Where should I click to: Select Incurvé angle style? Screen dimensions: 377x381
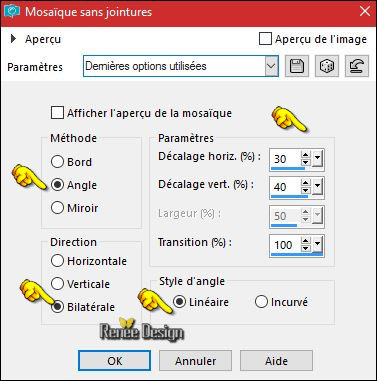point(261,302)
